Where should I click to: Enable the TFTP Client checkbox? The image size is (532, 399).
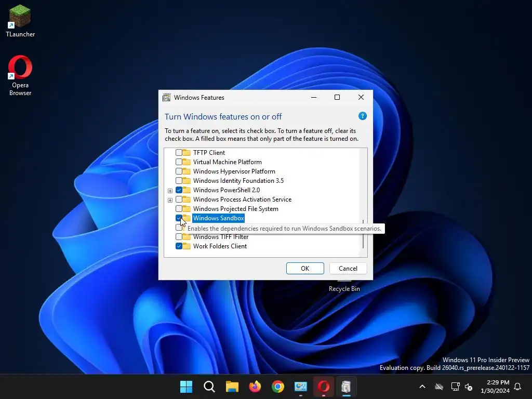[179, 152]
